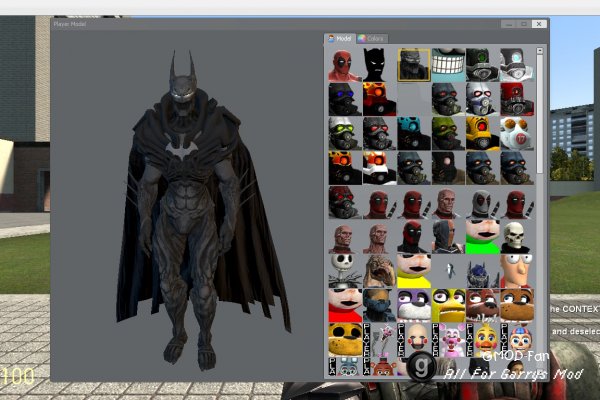
Task: Close the Player Model window
Action: click(x=539, y=24)
